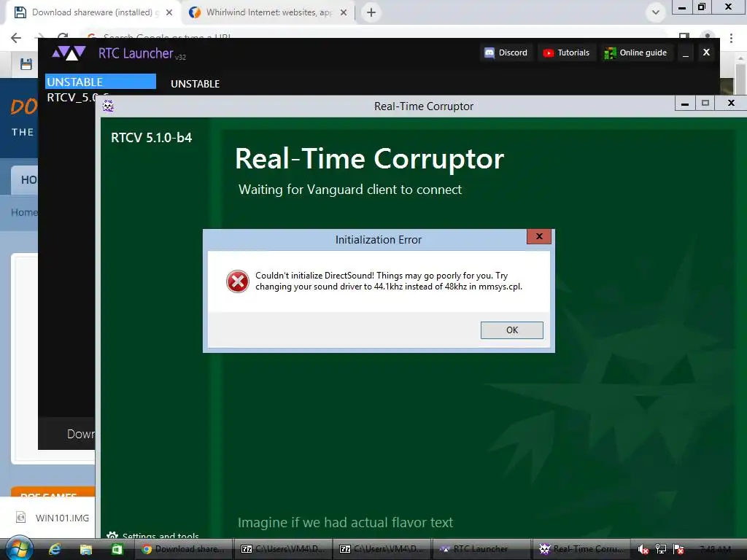Open Chrome three-dot menu
Image resolution: width=747 pixels, height=560 pixels.
[x=731, y=38]
